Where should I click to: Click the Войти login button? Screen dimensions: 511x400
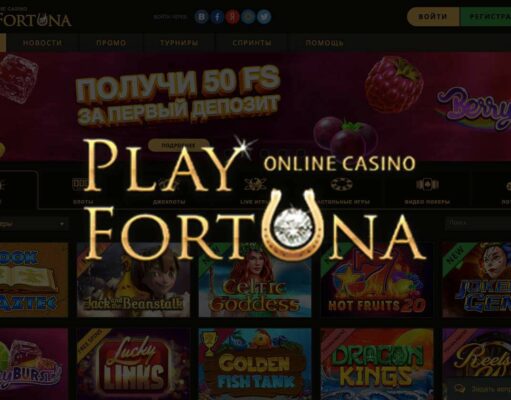pyautogui.click(x=433, y=17)
